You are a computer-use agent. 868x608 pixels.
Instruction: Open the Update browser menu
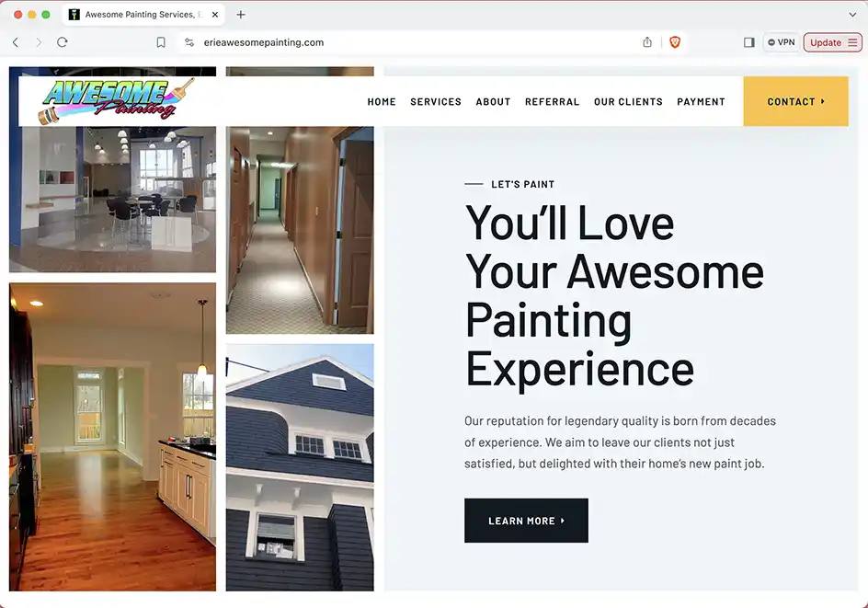click(x=832, y=42)
